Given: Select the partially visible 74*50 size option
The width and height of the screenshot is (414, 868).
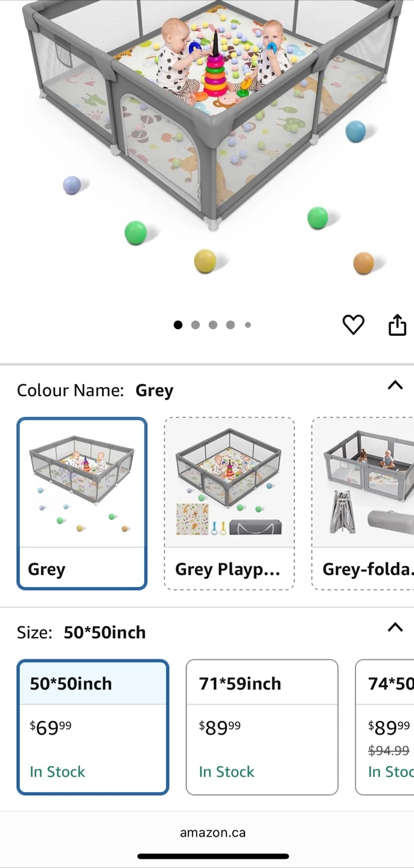Looking at the screenshot, I should point(386,726).
